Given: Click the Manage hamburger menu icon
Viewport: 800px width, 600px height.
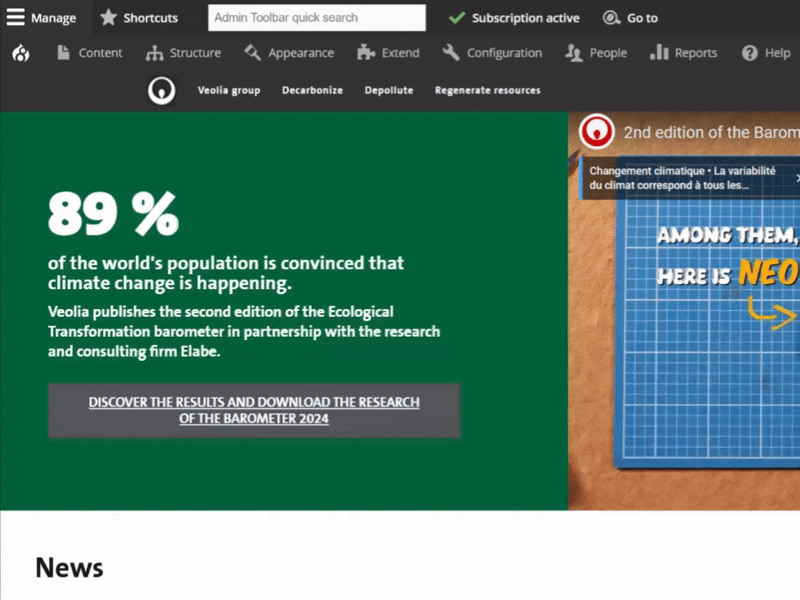Looking at the screenshot, I should 16,18.
